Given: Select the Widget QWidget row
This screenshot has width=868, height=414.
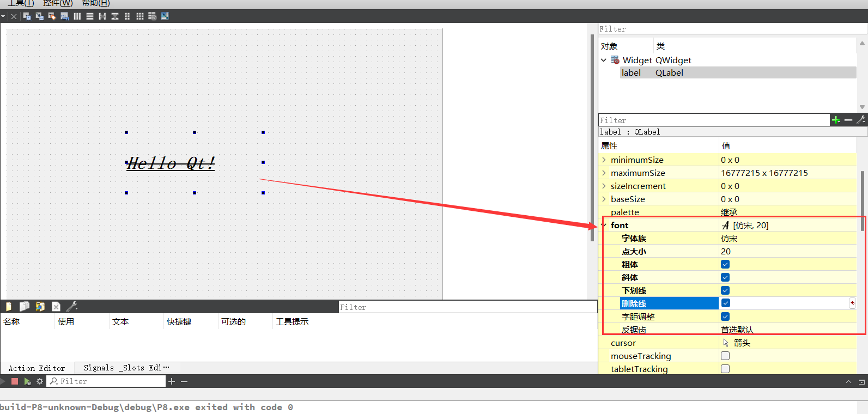Looking at the screenshot, I should point(728,60).
